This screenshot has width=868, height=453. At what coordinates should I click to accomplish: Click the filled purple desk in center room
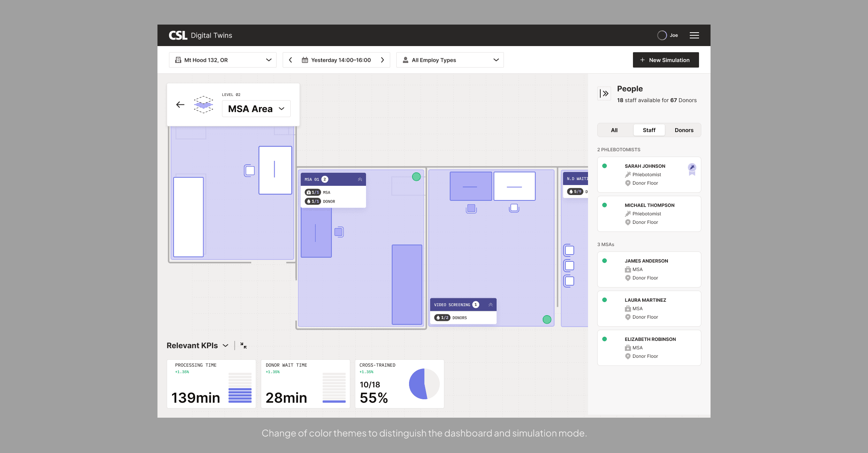471,186
